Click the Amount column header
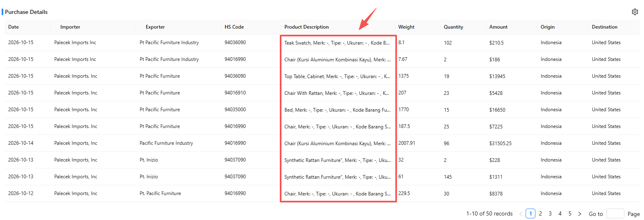The image size is (644, 220). tap(498, 27)
